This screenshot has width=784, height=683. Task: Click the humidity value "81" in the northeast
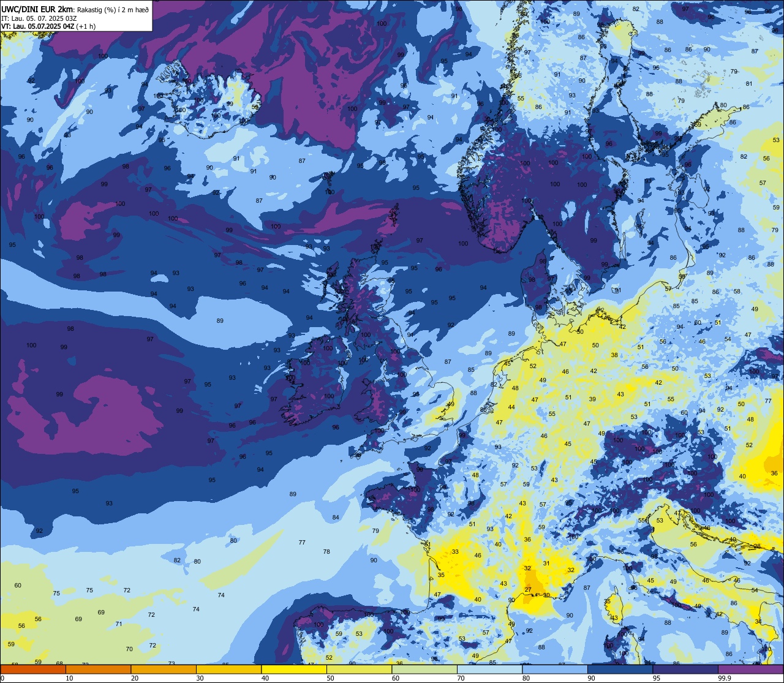coord(749,84)
